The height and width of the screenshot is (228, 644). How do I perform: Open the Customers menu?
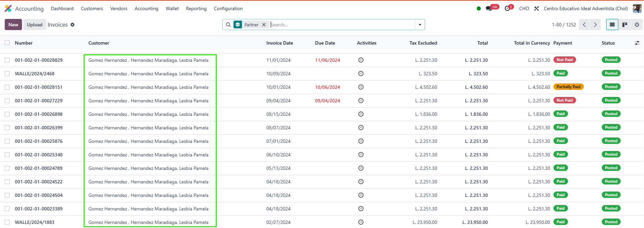pos(92,8)
